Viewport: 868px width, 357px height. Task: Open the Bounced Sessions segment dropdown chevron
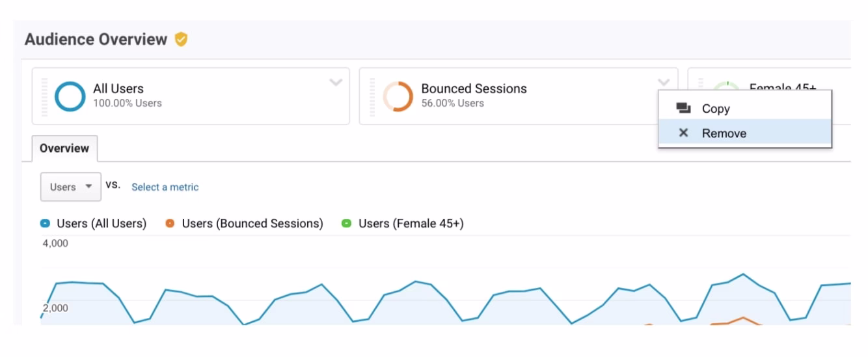664,82
